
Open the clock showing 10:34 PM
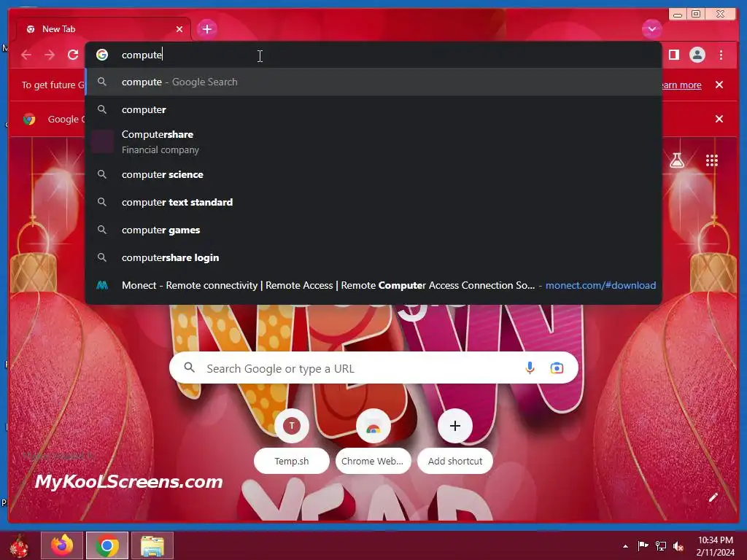click(x=715, y=546)
